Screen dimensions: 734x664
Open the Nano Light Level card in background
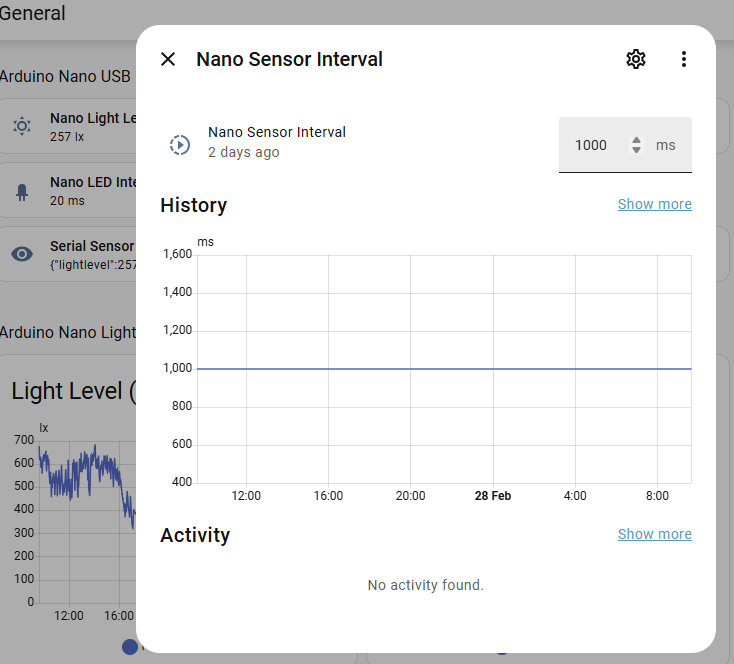68,126
